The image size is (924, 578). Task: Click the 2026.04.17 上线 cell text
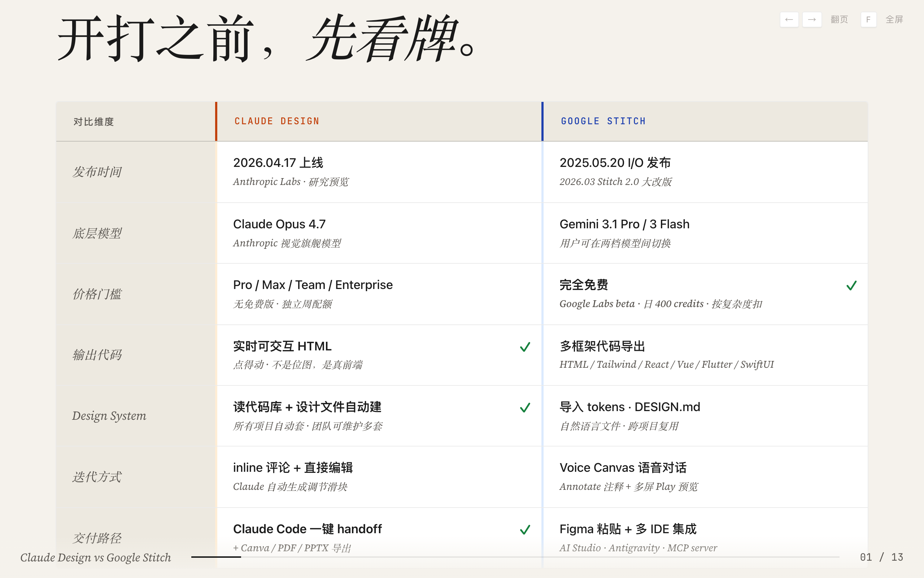278,163
